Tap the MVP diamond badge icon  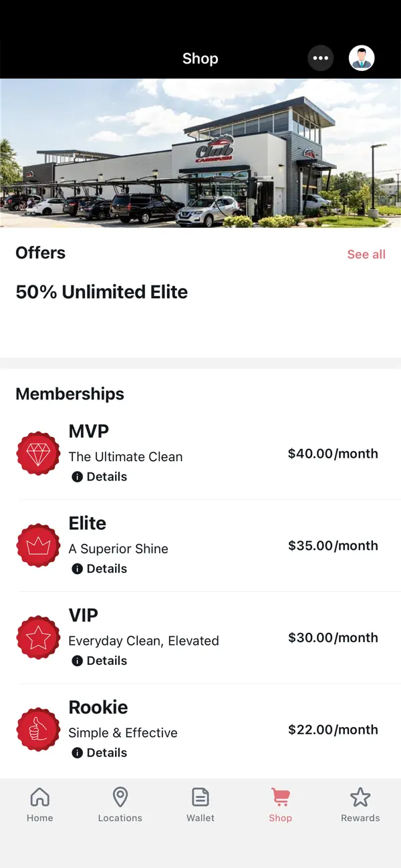38,454
